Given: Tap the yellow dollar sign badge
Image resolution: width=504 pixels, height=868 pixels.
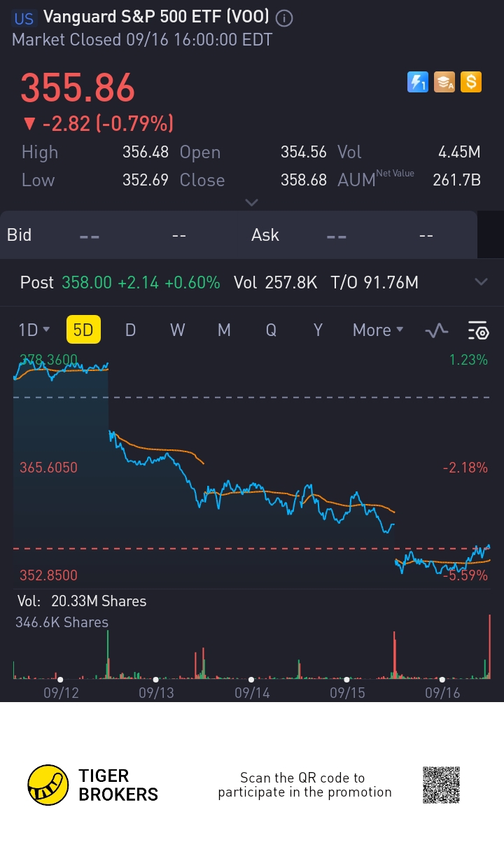Looking at the screenshot, I should pos(471,83).
